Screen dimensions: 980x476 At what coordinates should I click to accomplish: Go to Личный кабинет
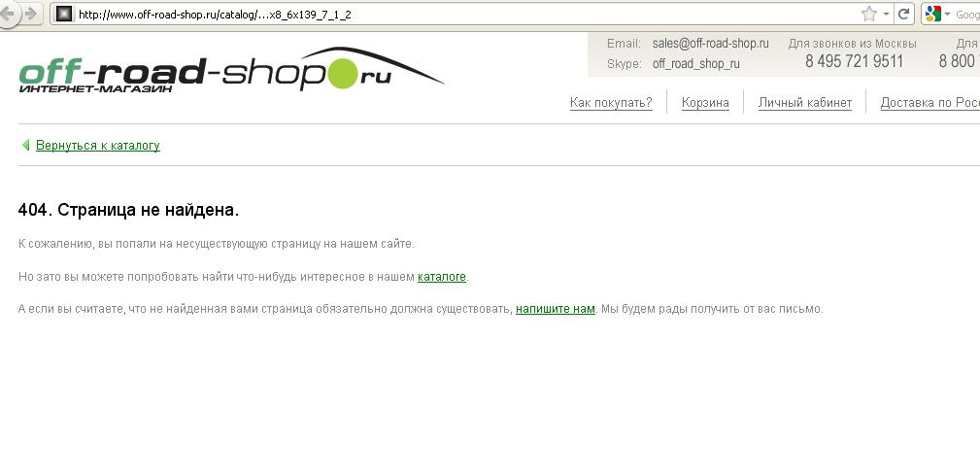coord(805,103)
